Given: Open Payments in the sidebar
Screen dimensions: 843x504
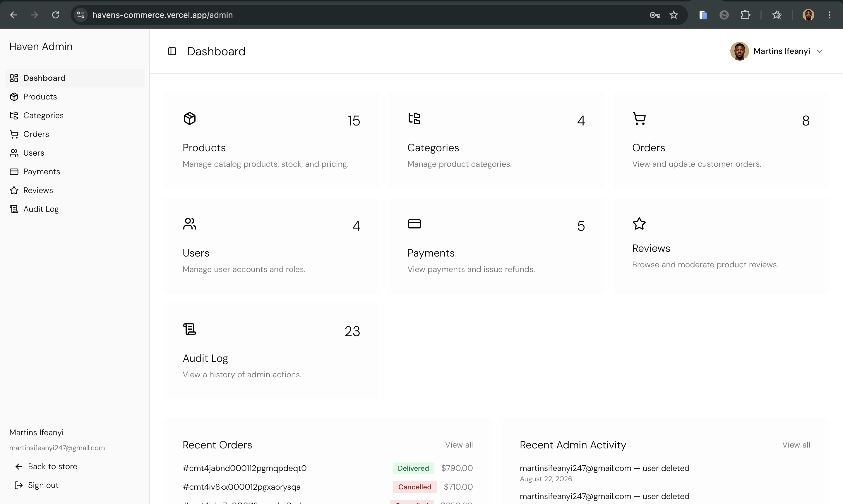Looking at the screenshot, I should click(75, 171).
